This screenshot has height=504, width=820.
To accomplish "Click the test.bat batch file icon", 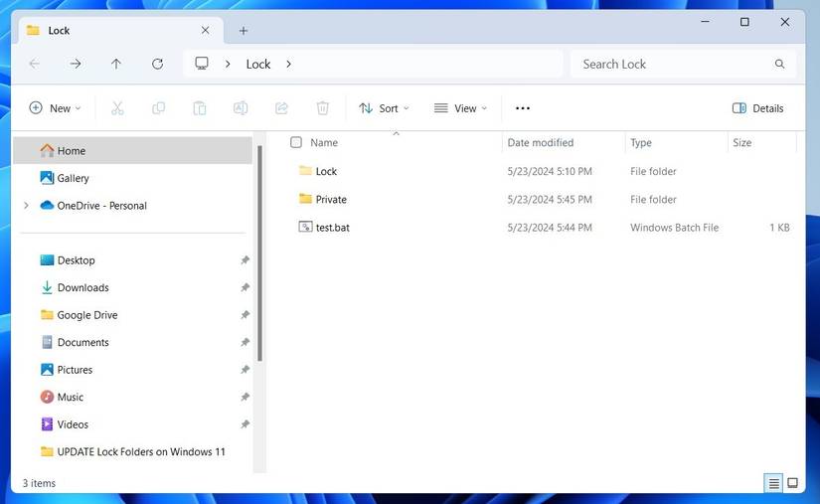I will pos(305,227).
